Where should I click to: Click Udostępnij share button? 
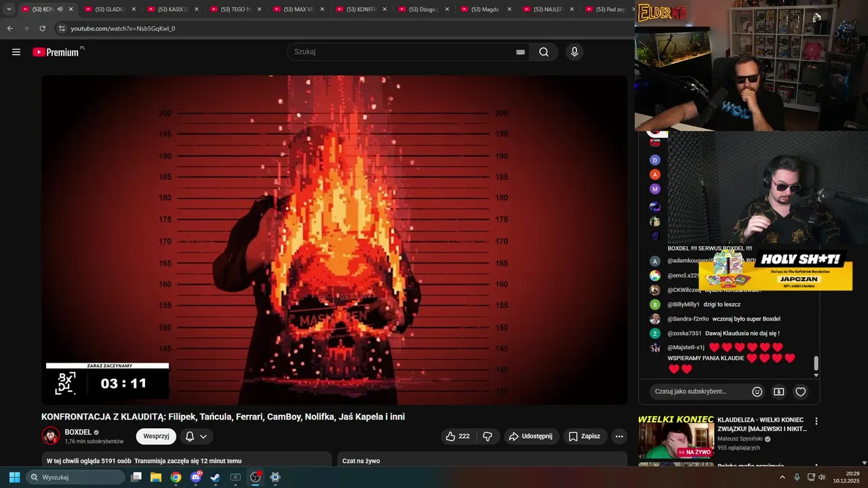[531, 436]
